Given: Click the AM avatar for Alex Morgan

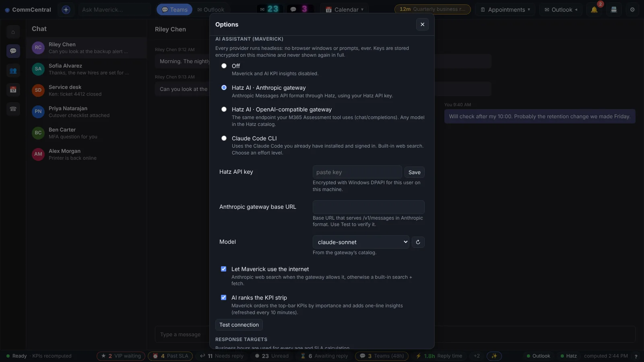Looking at the screenshot, I should 38,154.
